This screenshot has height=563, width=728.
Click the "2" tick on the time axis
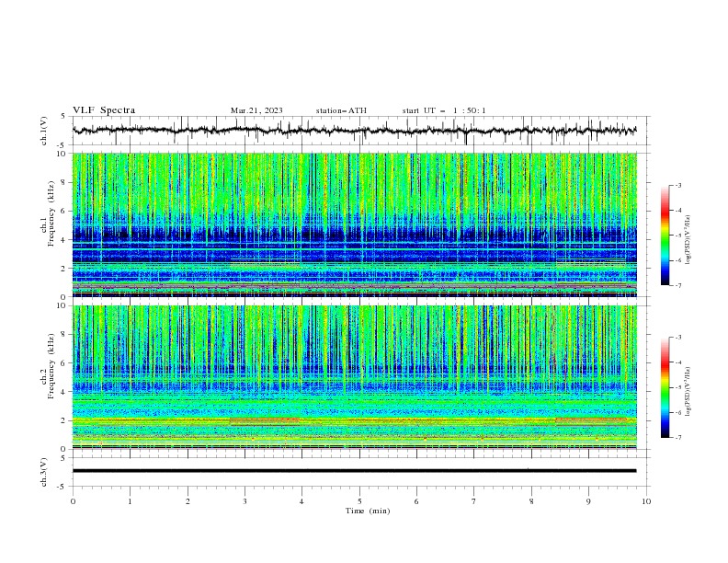coord(188,501)
